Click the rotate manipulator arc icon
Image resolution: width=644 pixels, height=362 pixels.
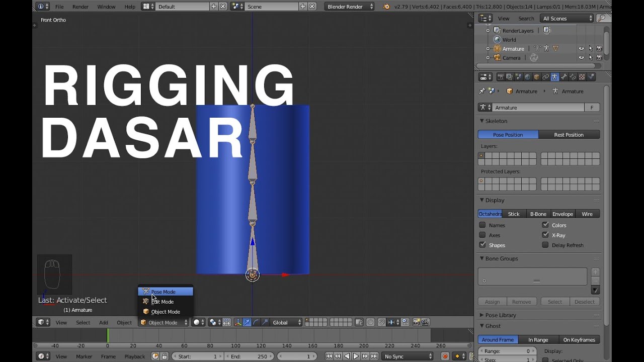coord(256,322)
